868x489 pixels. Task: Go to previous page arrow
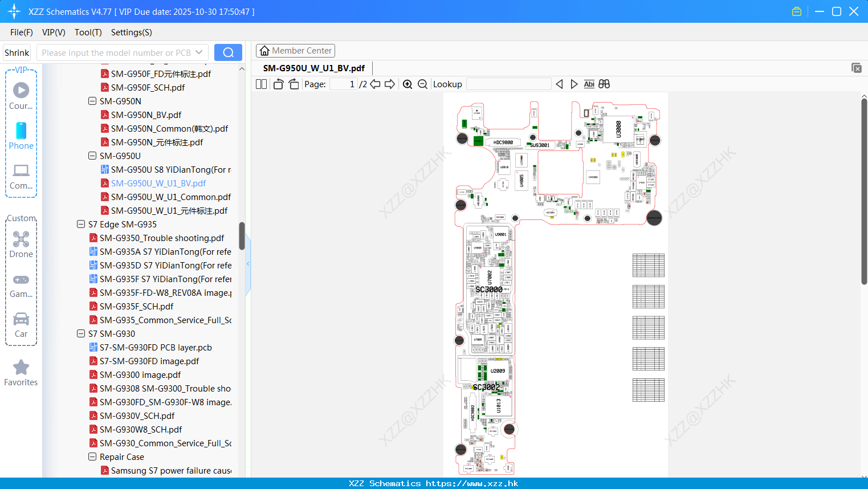pyautogui.click(x=375, y=84)
